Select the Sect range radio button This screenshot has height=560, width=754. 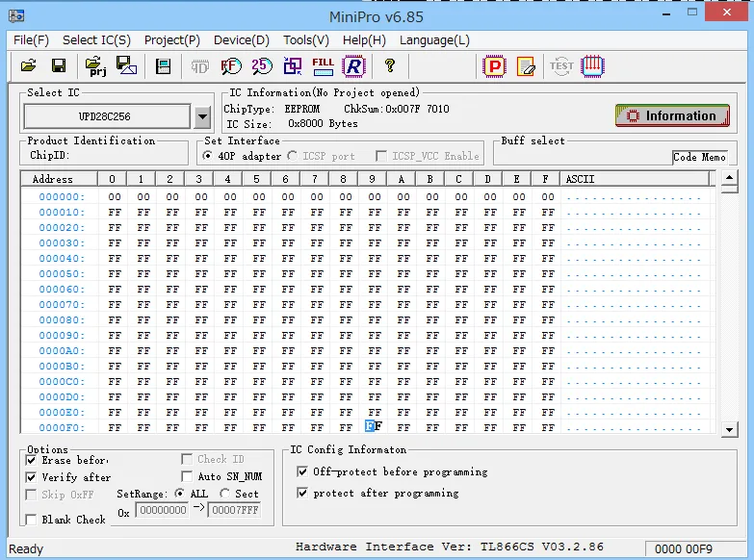[x=224, y=494]
